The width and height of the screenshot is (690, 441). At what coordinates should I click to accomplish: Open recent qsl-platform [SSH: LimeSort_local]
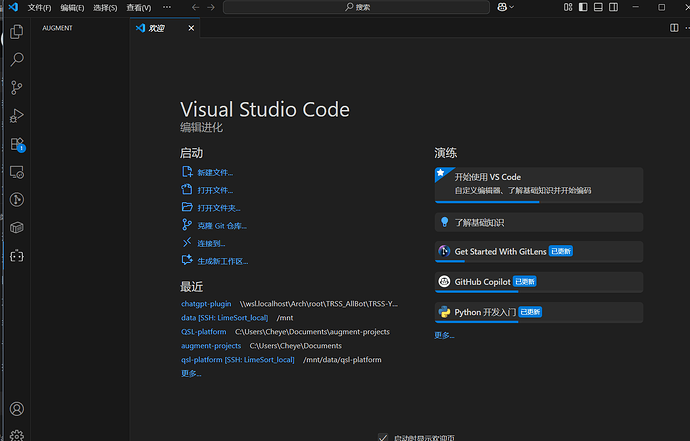click(x=238, y=360)
